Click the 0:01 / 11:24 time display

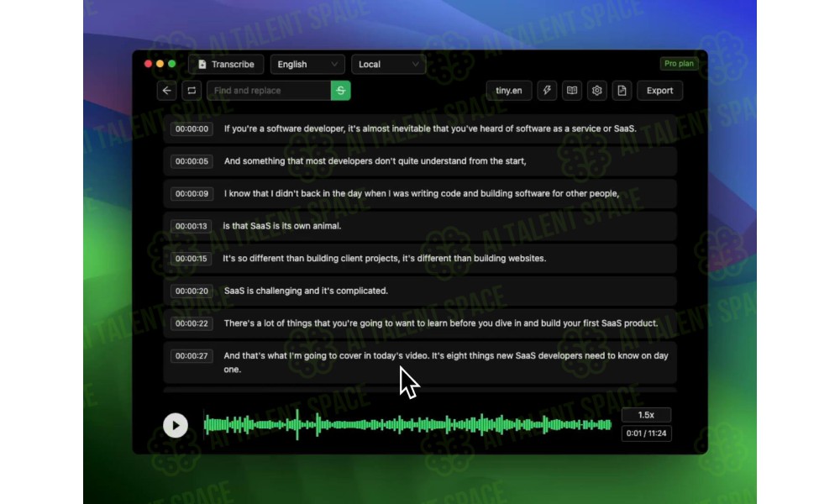[x=646, y=433]
